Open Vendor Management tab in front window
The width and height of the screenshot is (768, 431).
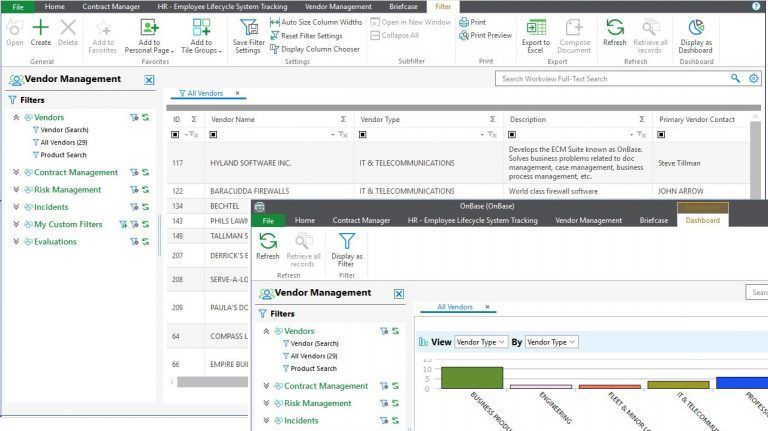click(x=588, y=220)
